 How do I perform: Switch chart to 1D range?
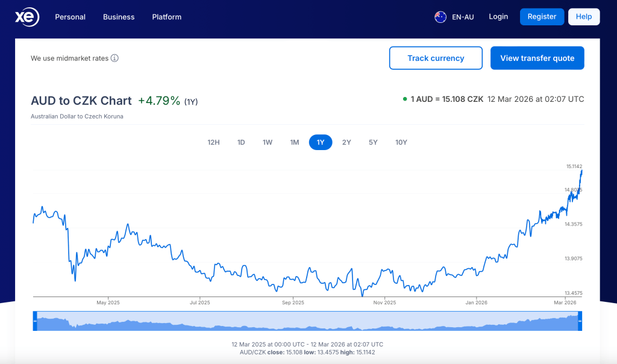[241, 143]
